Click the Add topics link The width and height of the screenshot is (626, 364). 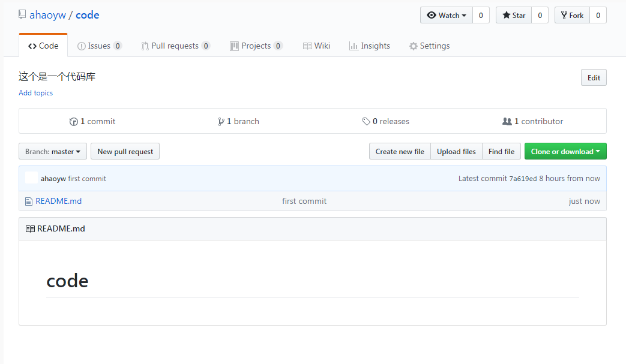(x=35, y=93)
